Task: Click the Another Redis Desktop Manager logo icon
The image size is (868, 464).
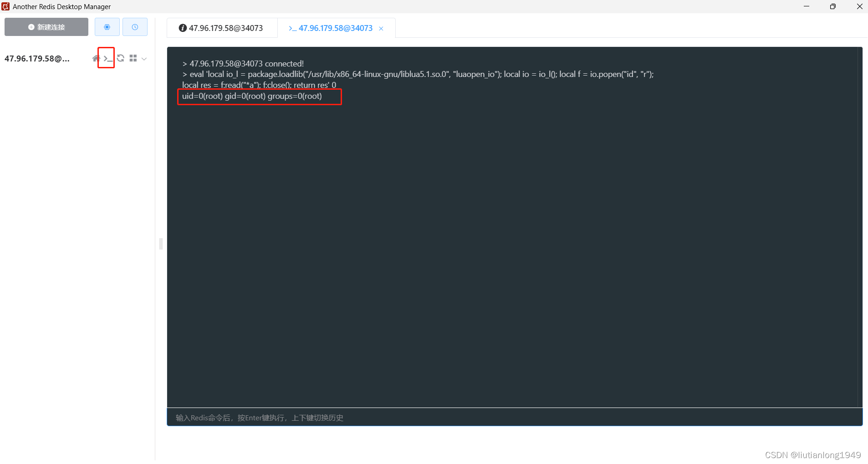Action: pos(6,6)
